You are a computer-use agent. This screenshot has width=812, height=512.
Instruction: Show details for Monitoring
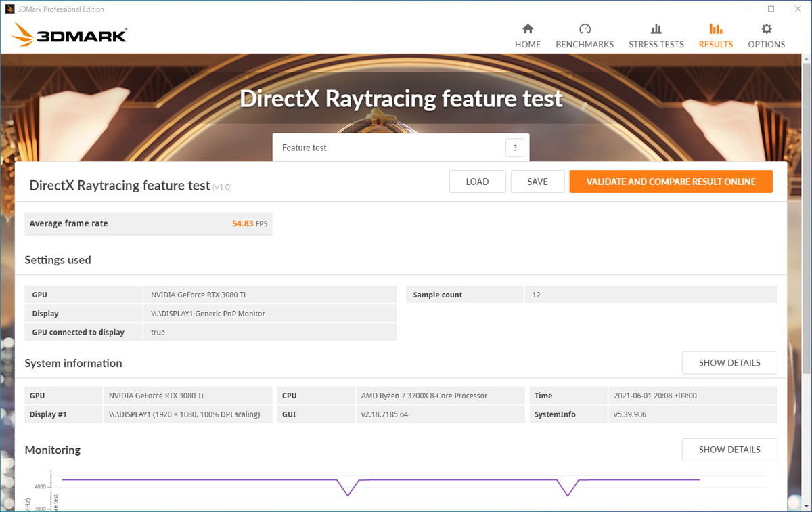729,450
